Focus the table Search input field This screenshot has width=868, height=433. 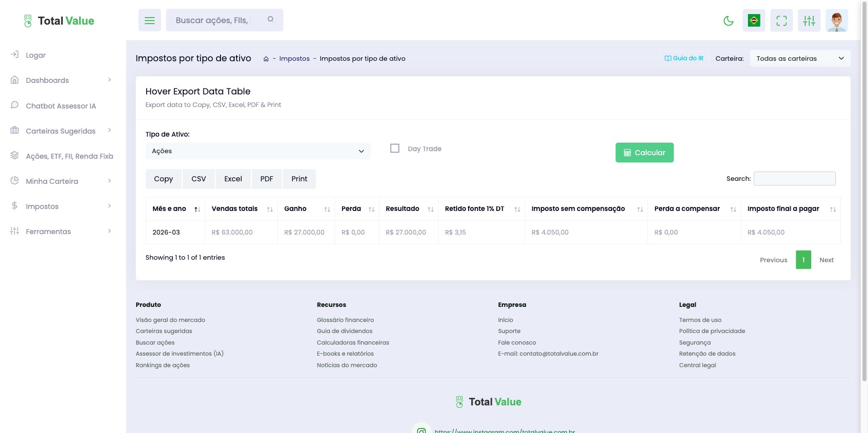[795, 178]
